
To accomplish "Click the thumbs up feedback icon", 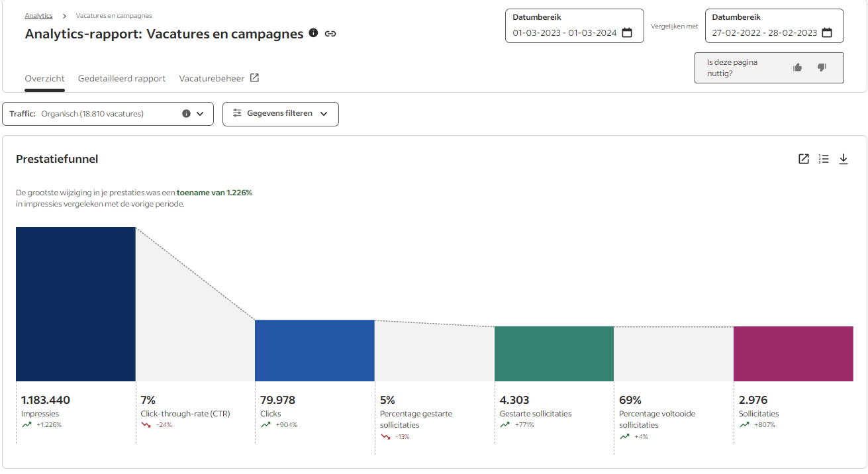I will pyautogui.click(x=797, y=68).
